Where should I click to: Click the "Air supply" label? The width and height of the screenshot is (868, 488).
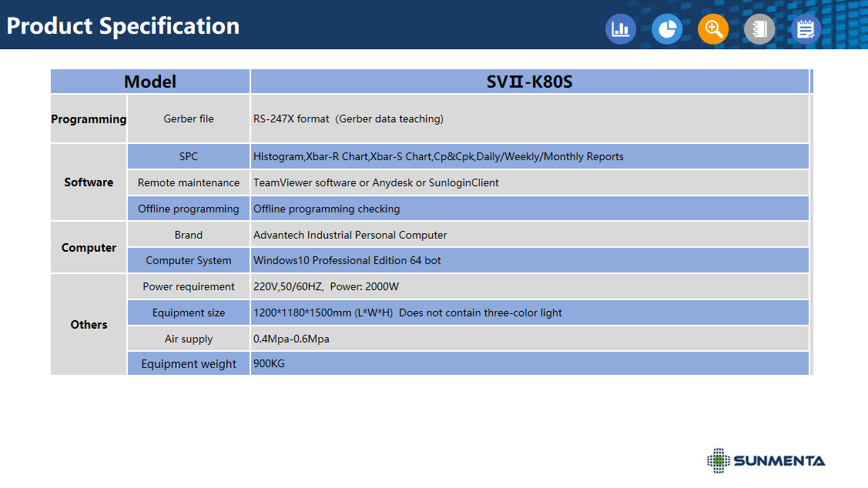[x=188, y=339]
